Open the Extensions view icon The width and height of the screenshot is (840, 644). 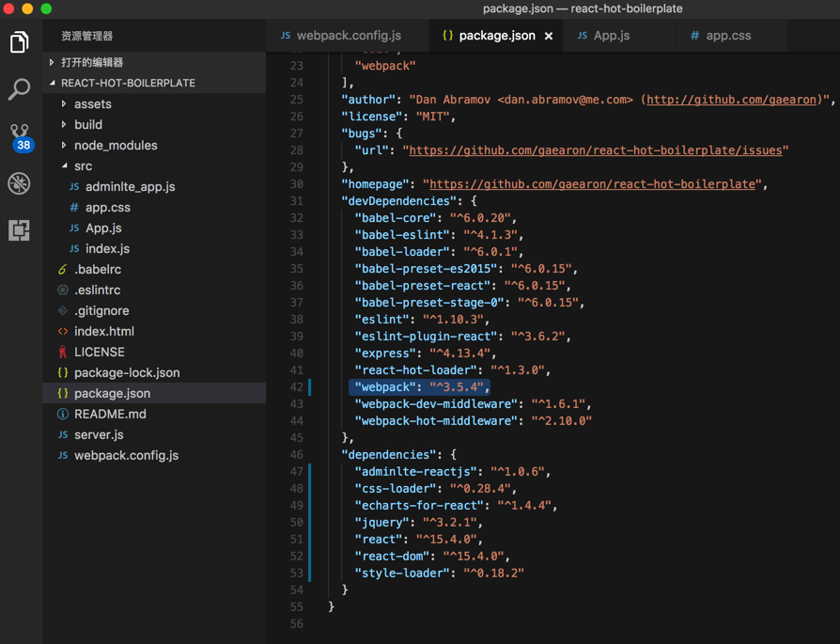[x=20, y=230]
